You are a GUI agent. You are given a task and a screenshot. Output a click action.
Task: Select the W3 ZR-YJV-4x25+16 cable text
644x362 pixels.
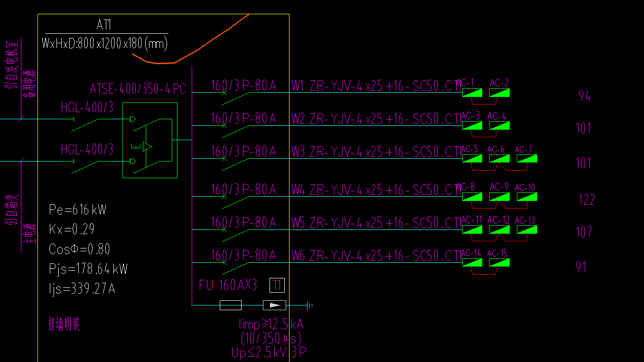[x=376, y=152]
